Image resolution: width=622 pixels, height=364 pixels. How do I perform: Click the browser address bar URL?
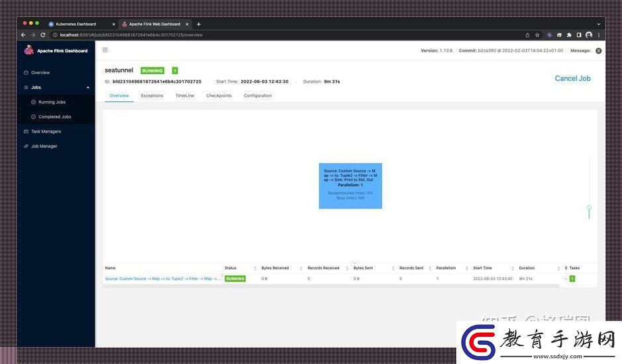tap(131, 35)
